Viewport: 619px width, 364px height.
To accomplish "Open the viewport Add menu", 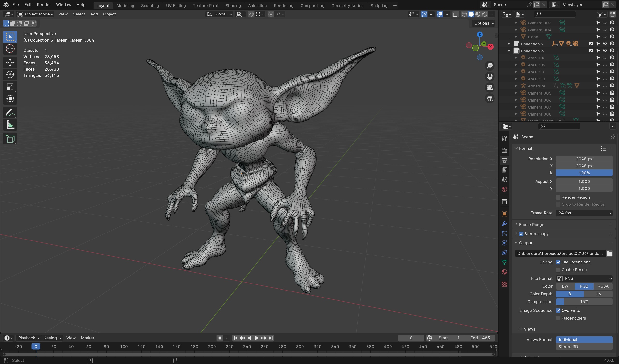I will point(94,14).
